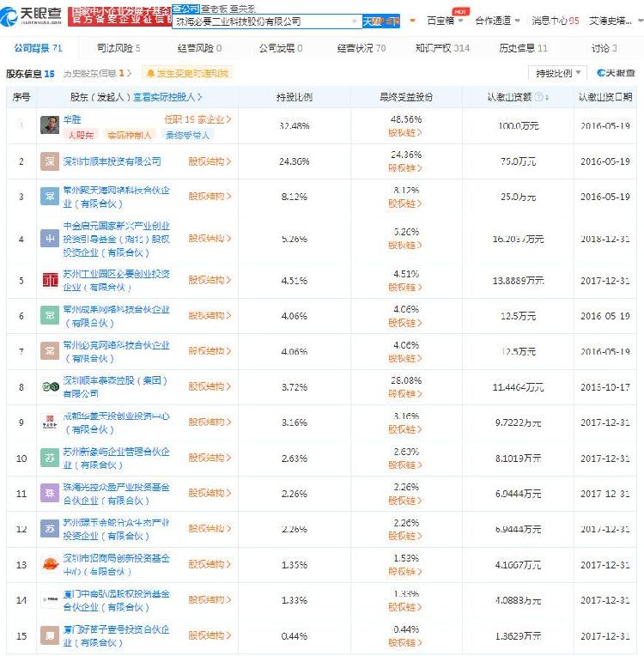
Task: Click the 11.4464万元 capital amount
Action: click(518, 387)
